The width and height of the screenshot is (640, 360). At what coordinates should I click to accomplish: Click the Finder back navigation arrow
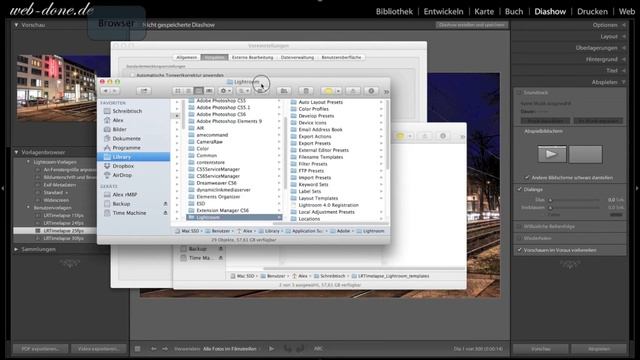(106, 91)
